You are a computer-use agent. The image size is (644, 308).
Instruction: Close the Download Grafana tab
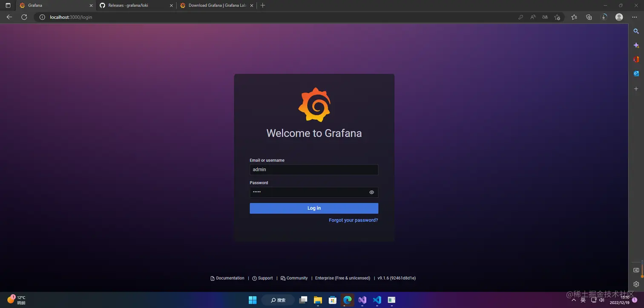click(251, 6)
